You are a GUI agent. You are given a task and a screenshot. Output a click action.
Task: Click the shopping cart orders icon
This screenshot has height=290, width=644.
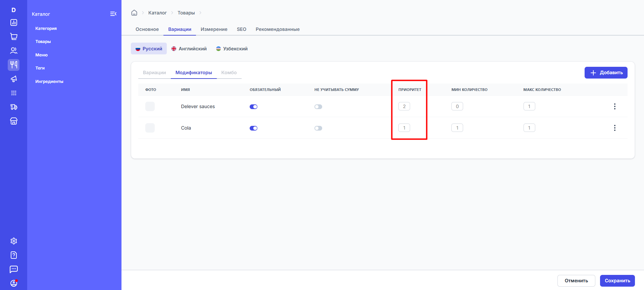point(14,37)
